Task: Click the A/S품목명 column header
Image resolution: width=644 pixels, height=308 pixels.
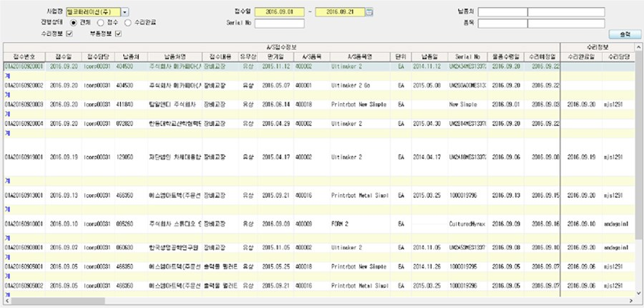Action: tap(360, 57)
